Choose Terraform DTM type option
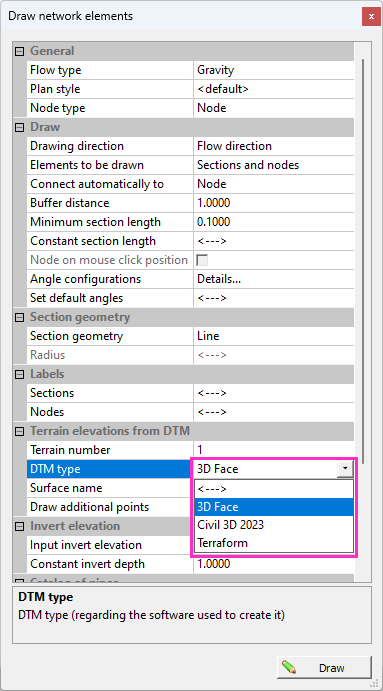383x691 pixels. [x=274, y=543]
